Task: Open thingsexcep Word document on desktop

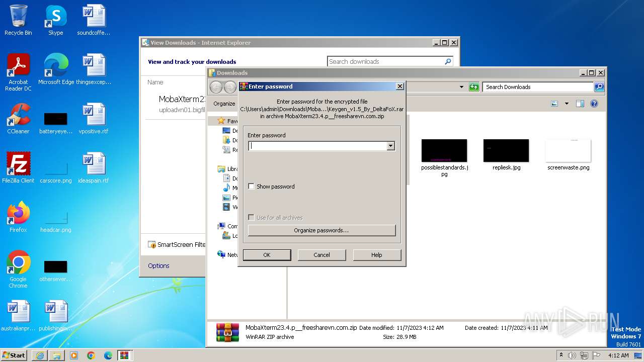Action: tap(94, 69)
